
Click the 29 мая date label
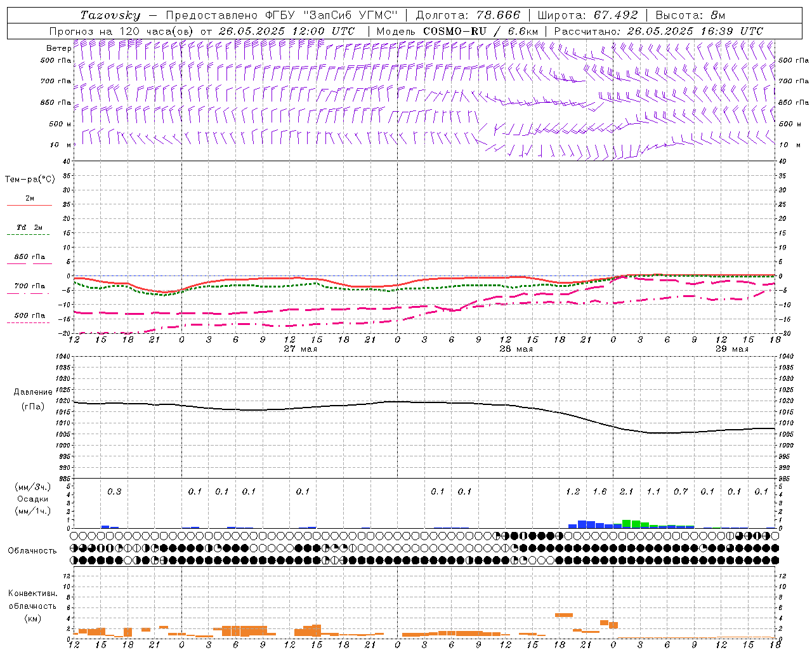731,349
